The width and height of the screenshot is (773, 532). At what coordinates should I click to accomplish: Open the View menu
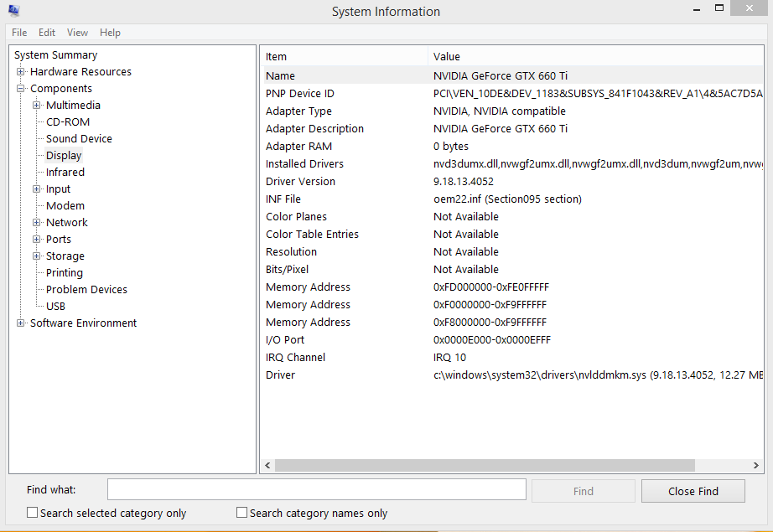coord(77,33)
